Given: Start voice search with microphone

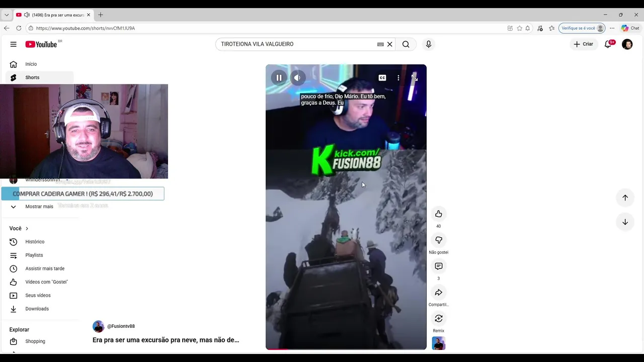Looking at the screenshot, I should click(429, 44).
